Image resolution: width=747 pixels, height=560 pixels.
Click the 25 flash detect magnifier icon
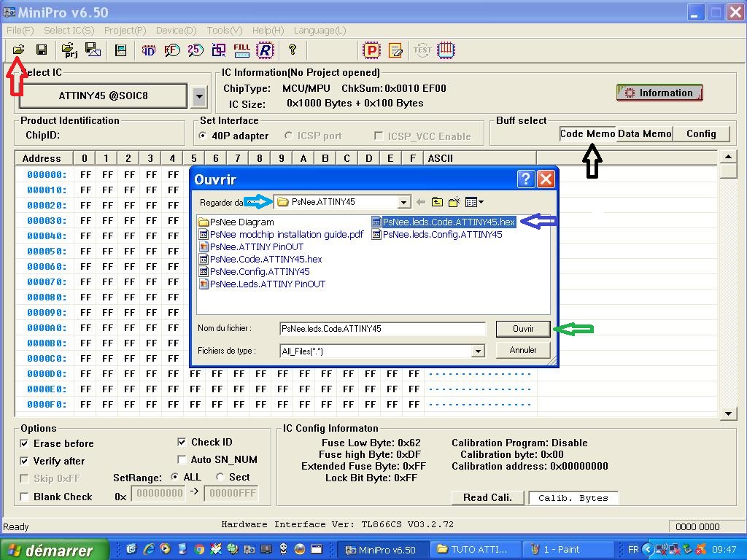(x=196, y=50)
